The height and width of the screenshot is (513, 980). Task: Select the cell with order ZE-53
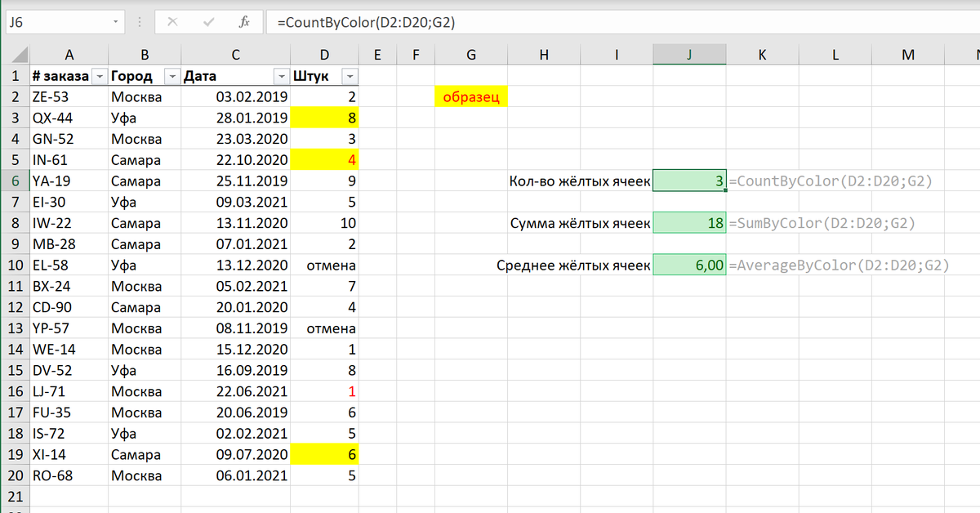pyautogui.click(x=69, y=96)
